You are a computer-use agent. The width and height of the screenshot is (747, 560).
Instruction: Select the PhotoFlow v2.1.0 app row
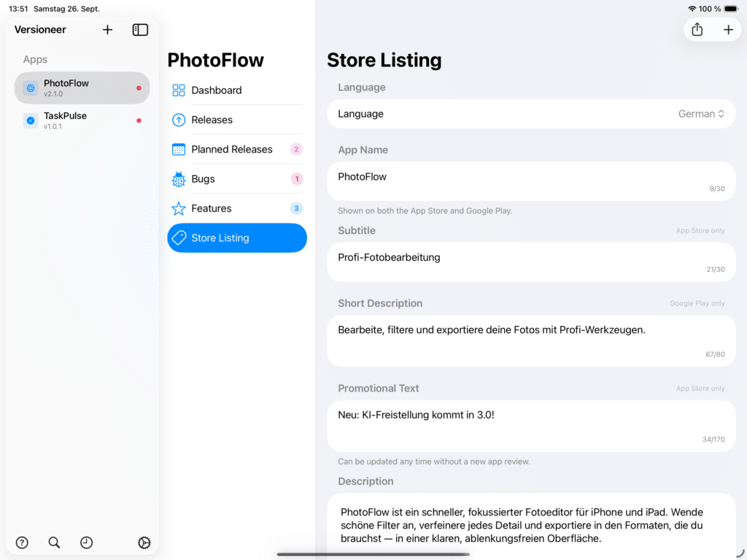click(82, 88)
